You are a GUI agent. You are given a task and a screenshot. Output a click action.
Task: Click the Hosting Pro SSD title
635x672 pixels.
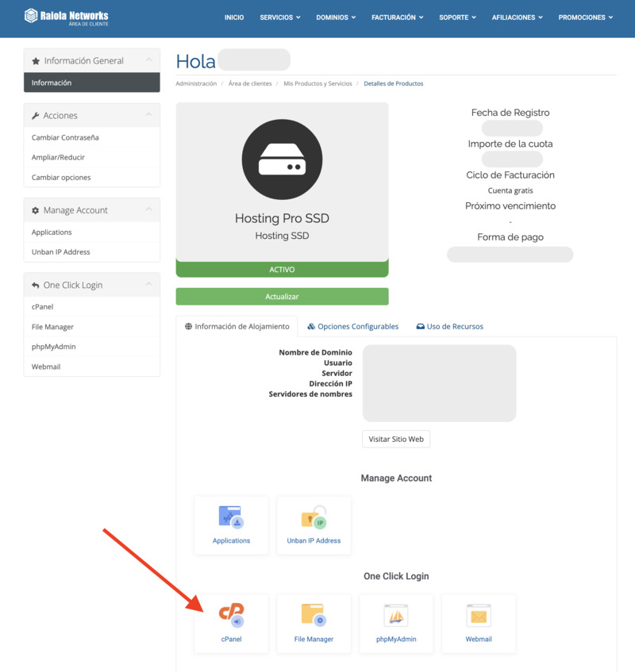pos(282,218)
